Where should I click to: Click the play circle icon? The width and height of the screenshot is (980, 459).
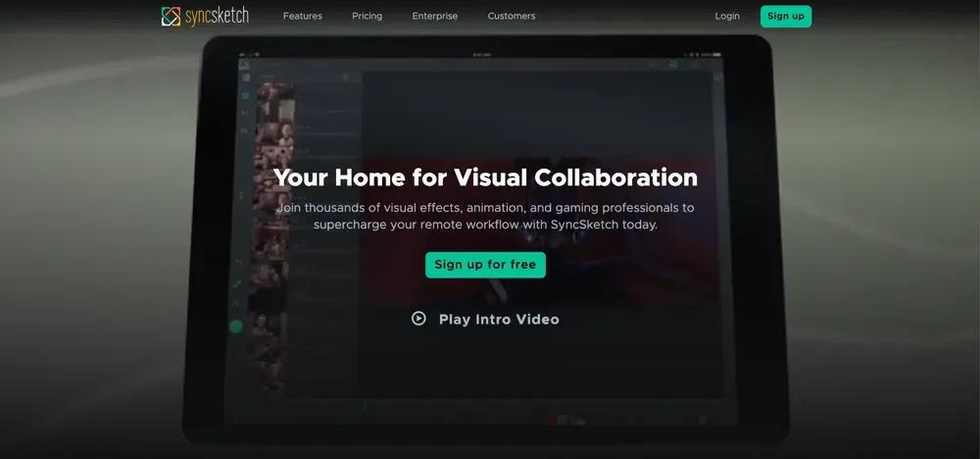tap(418, 319)
